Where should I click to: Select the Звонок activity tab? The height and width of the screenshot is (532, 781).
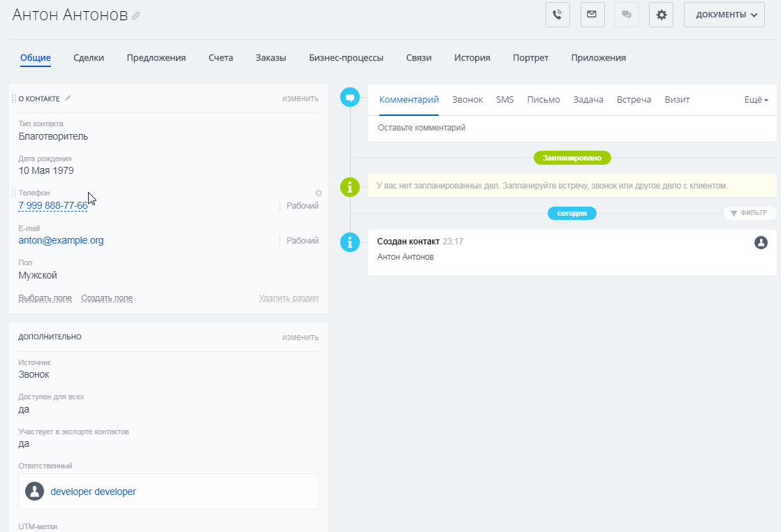coord(467,100)
